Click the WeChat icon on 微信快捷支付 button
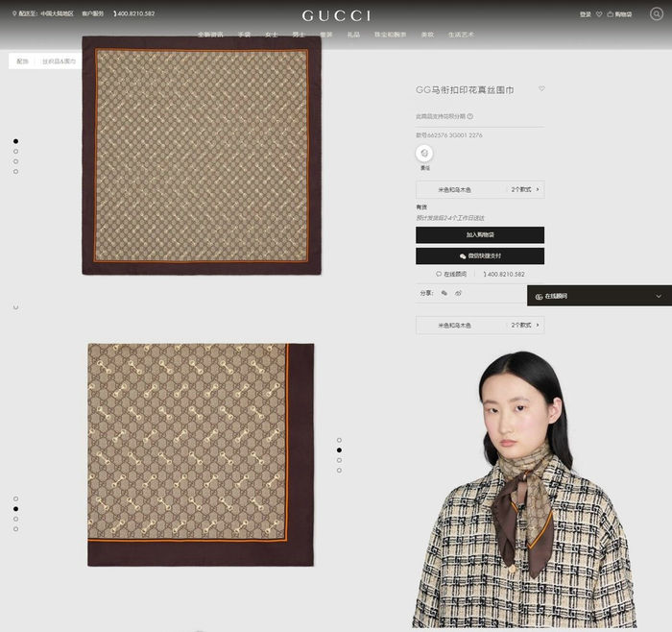672x632 pixels. [x=463, y=256]
